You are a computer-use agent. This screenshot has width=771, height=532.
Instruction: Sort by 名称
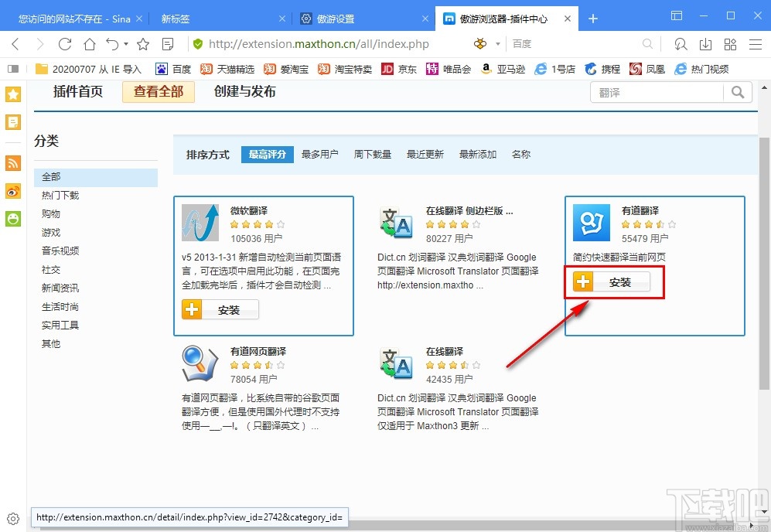click(520, 155)
